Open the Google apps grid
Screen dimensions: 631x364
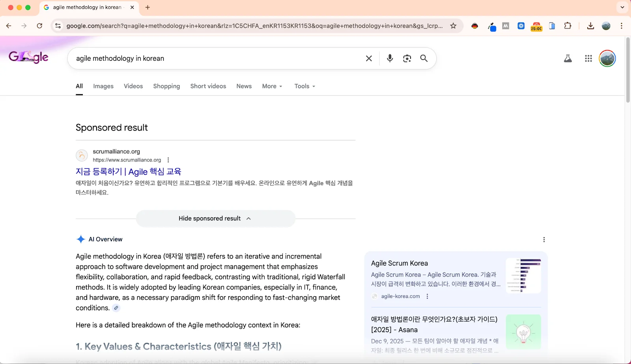pos(588,58)
